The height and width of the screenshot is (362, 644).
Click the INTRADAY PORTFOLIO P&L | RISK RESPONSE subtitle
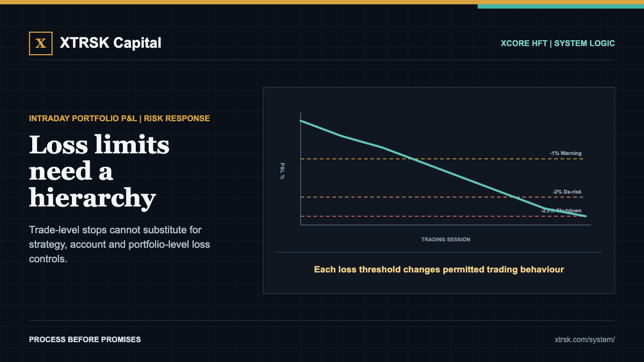coord(119,118)
